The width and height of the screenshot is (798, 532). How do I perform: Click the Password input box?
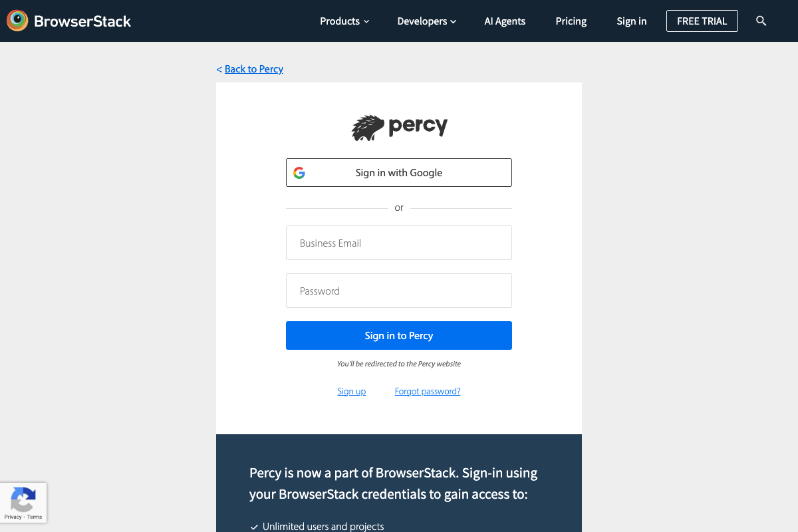click(x=398, y=291)
